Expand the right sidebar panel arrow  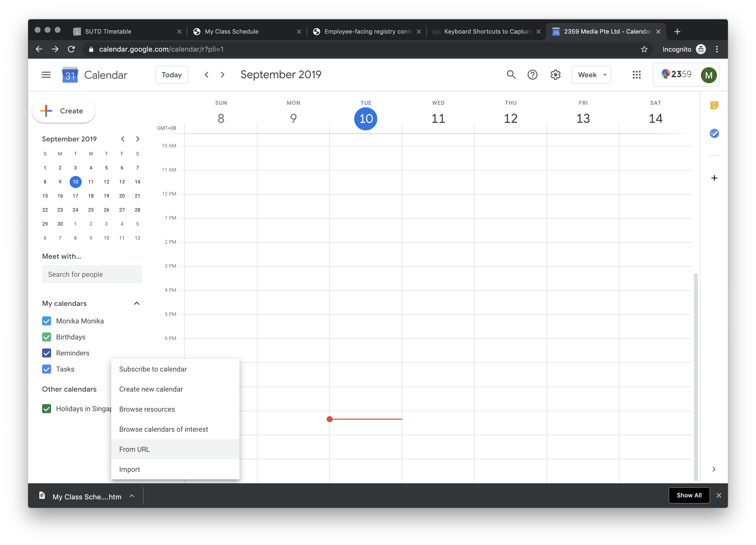(714, 469)
